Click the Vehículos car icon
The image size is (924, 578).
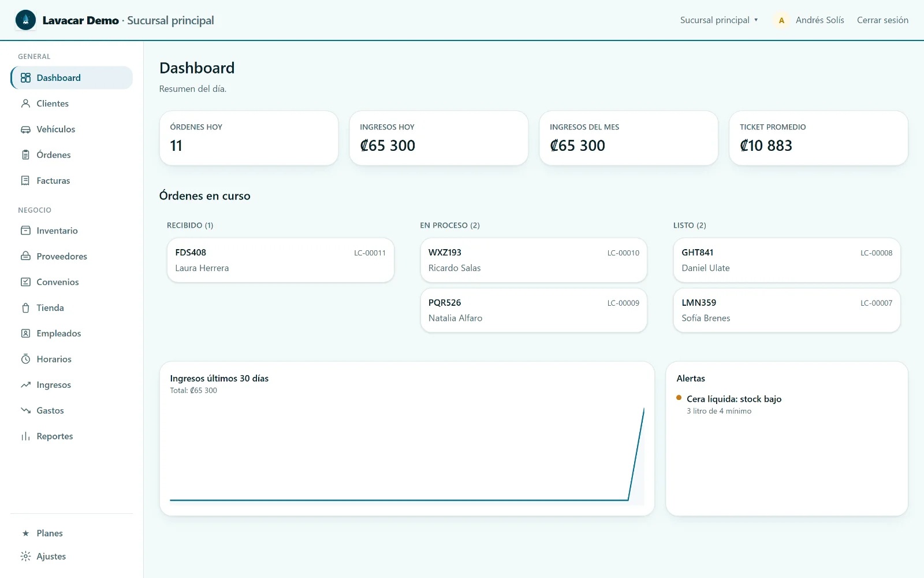tap(25, 129)
